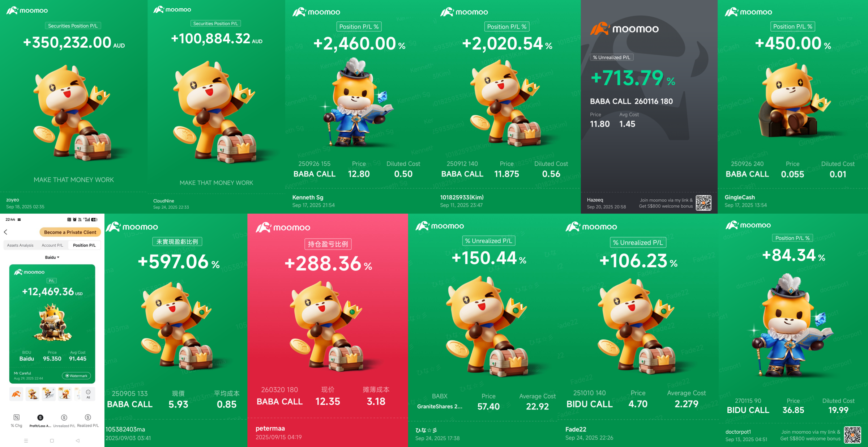
Task: Toggle the Watermark option on share card
Action: (x=76, y=376)
